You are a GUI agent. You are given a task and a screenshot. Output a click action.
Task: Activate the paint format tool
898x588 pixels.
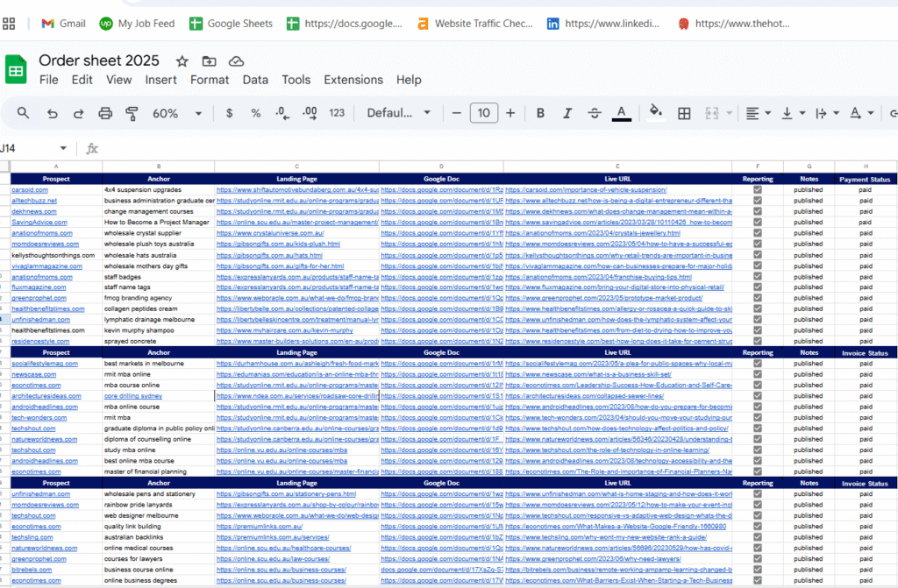click(132, 113)
